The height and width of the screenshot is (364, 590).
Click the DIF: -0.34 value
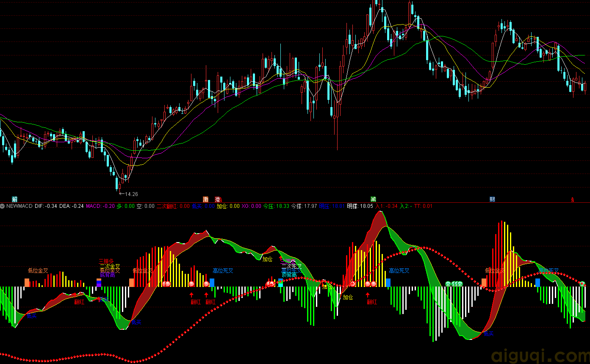click(46, 206)
